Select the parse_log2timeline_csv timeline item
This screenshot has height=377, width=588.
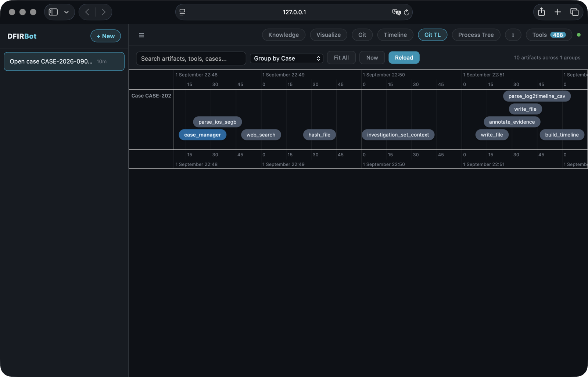point(537,96)
